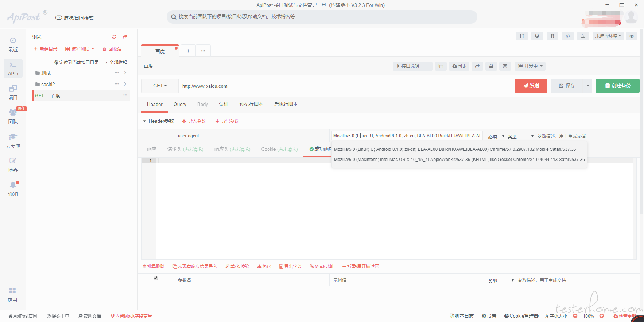Expand the ceshi2 folder chevron
The height and width of the screenshot is (322, 644).
(x=125, y=84)
